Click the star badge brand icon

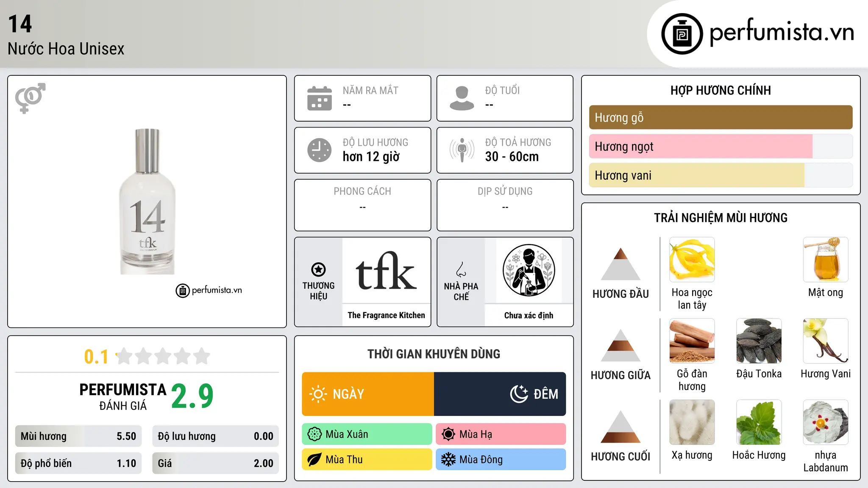(x=318, y=269)
